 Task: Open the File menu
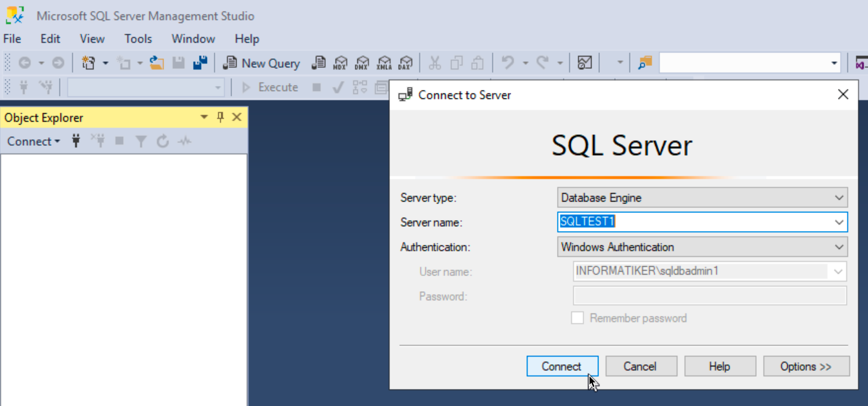coord(12,39)
